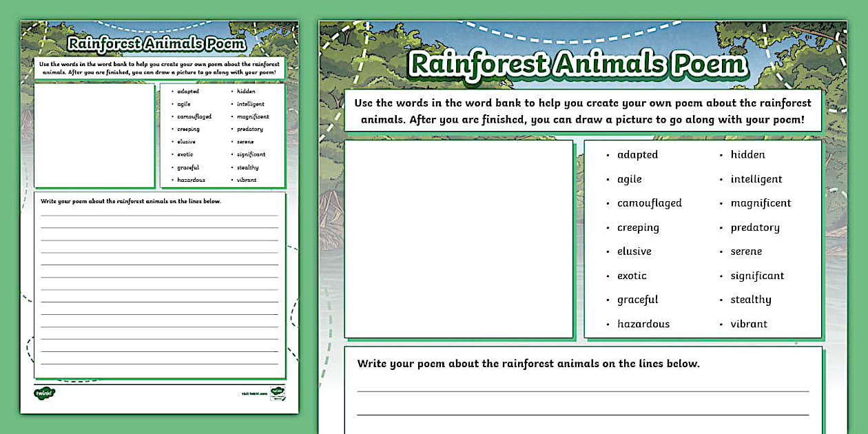
Task: Select the word "predatory" in the word bank
Action: pyautogui.click(x=755, y=227)
